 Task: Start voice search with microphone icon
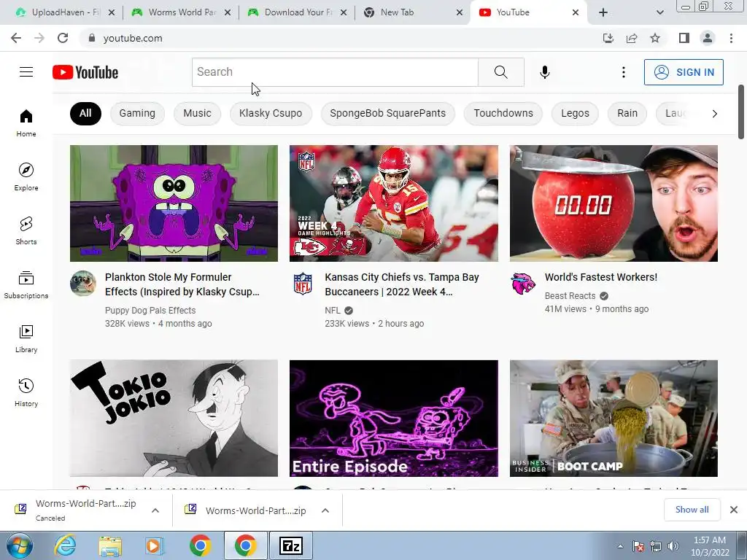tap(544, 72)
